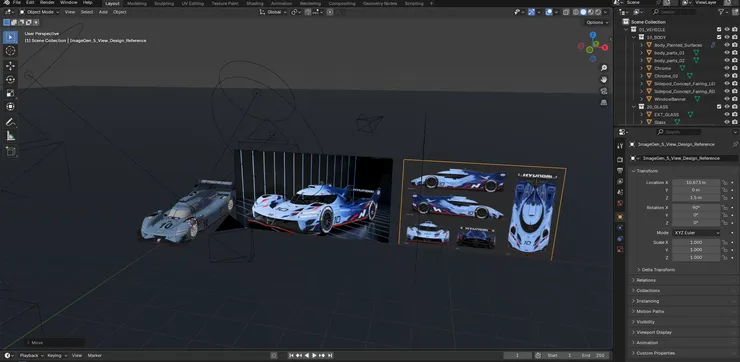Click the Z axis on navigation gizmo
This screenshot has width=740, height=362.
(x=593, y=34)
